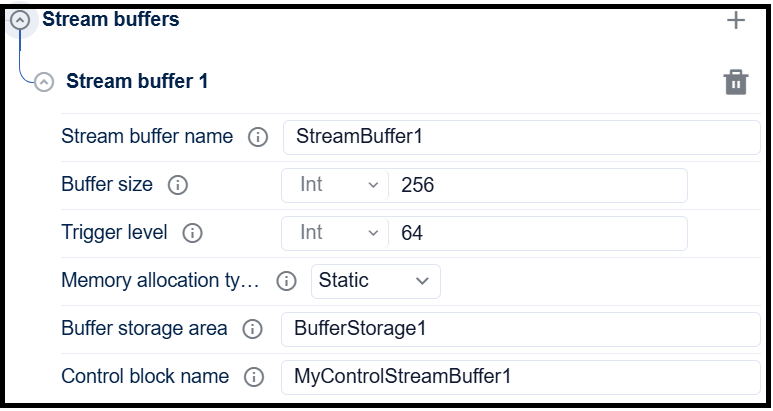Image resolution: width=773 pixels, height=411 pixels.
Task: Select the Stream buffers heading
Action: coord(111,19)
